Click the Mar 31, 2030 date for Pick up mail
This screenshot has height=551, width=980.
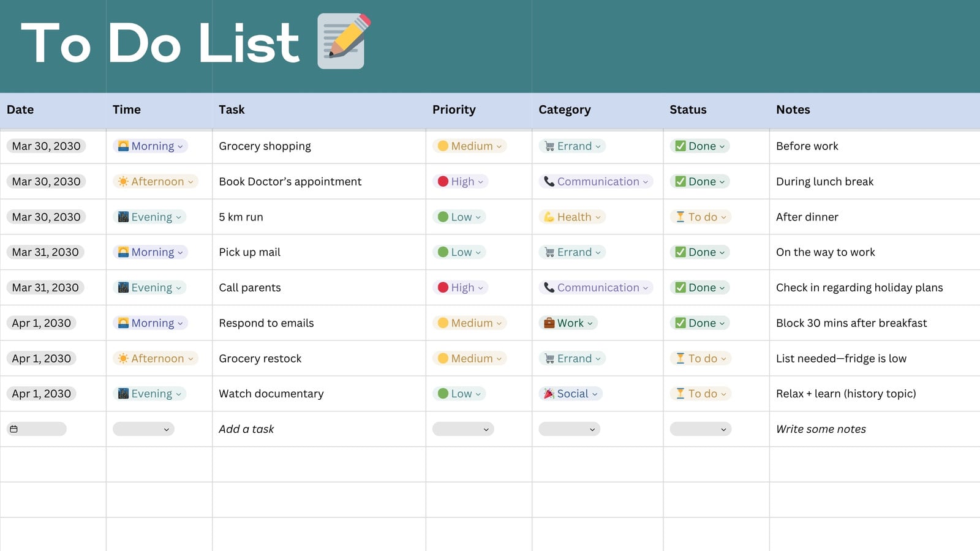pyautogui.click(x=45, y=252)
